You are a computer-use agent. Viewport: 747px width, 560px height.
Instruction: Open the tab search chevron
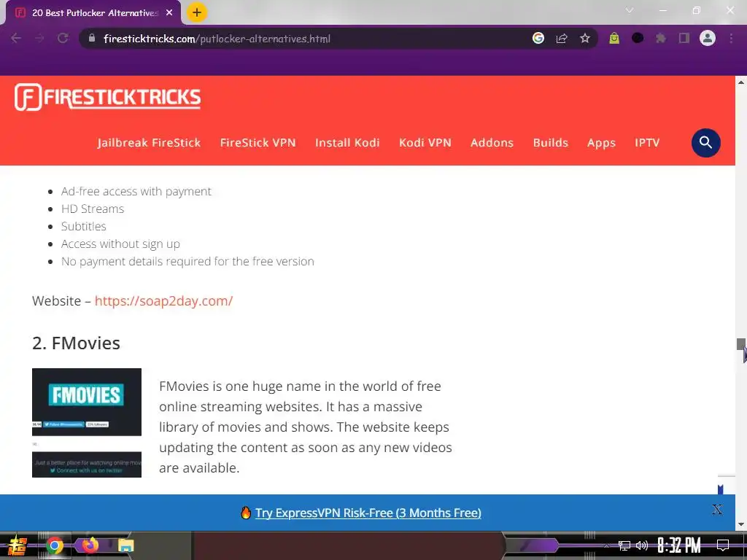click(x=630, y=10)
